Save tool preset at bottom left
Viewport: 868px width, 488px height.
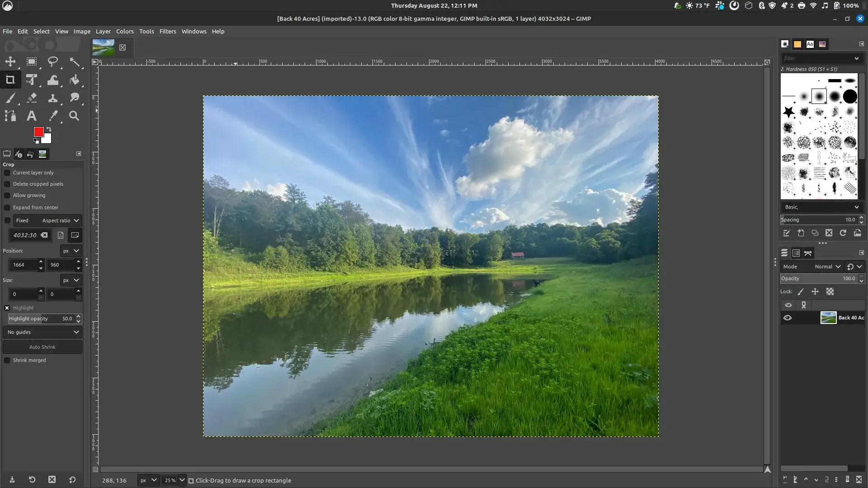[x=12, y=480]
